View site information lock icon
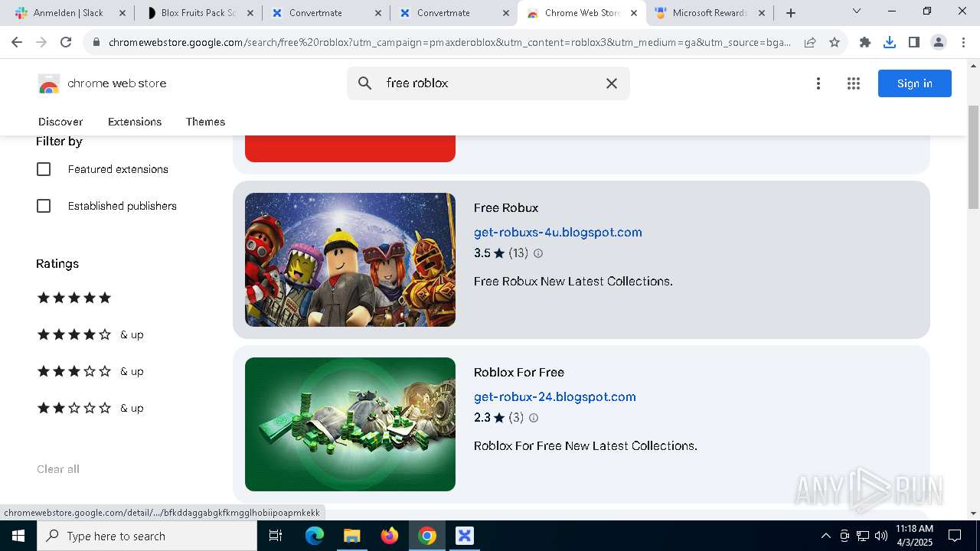 (x=96, y=43)
